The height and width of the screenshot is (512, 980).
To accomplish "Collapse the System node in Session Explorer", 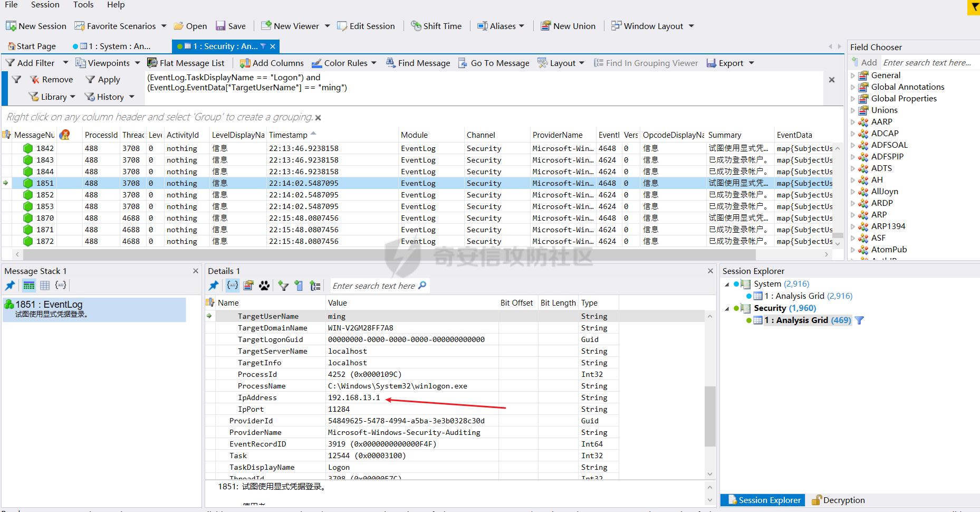I will (x=727, y=284).
